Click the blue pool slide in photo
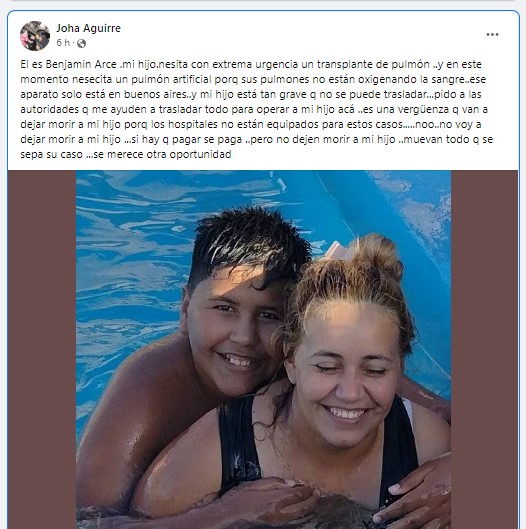This screenshot has height=529, width=526. tap(388, 216)
